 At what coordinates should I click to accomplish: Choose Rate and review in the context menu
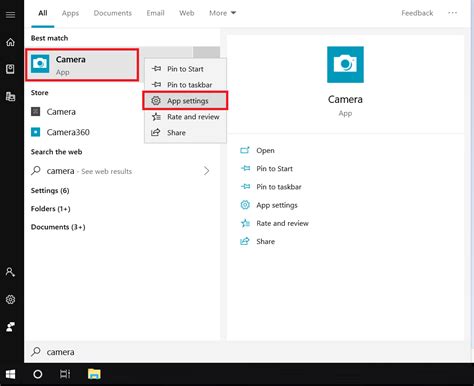185,117
